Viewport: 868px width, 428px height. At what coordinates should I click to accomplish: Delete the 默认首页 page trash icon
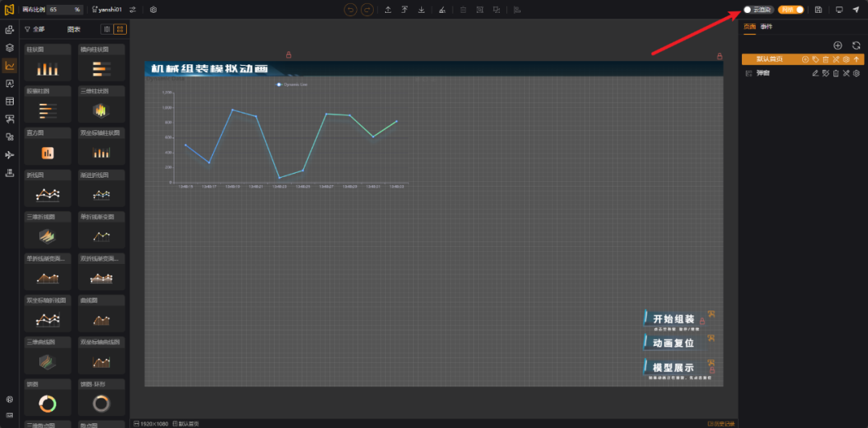825,60
